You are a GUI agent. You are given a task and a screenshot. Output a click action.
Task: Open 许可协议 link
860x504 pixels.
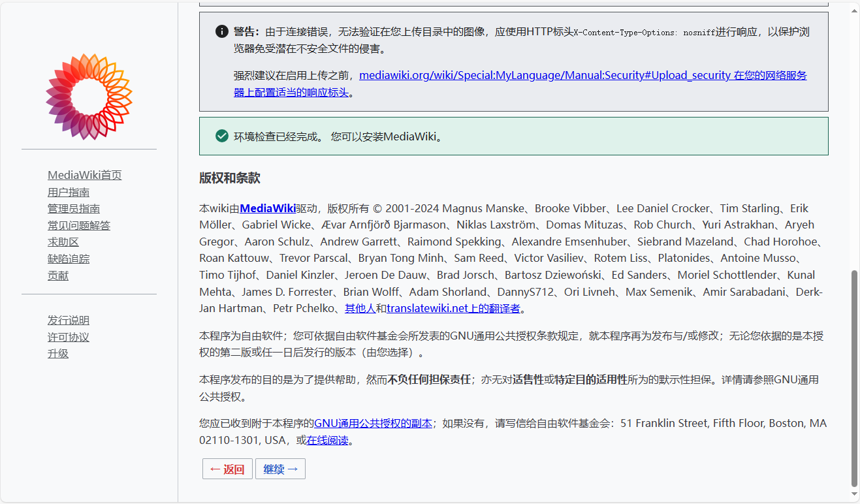[69, 337]
